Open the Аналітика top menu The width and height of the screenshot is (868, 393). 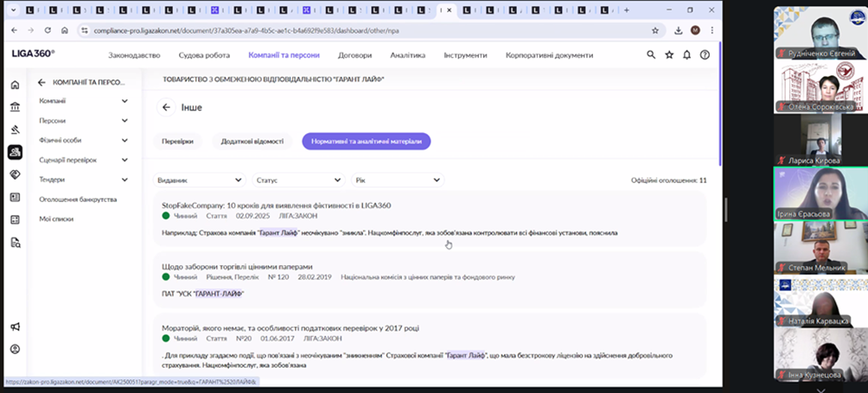click(x=407, y=54)
